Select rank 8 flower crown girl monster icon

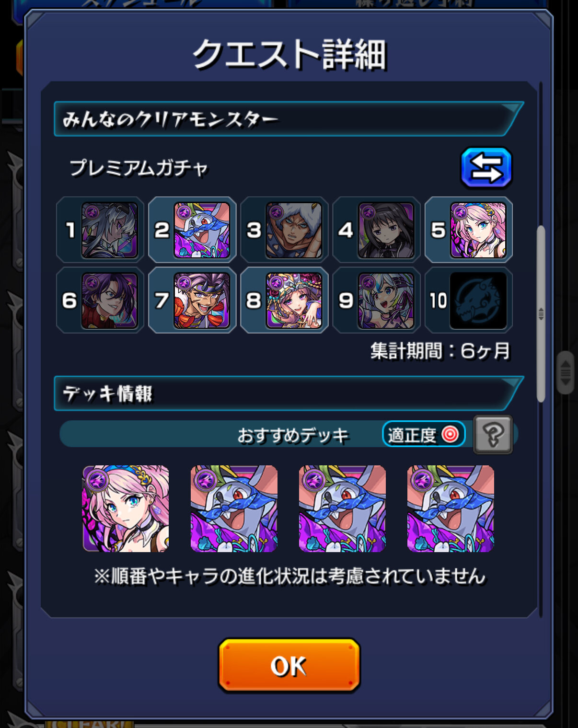click(294, 300)
